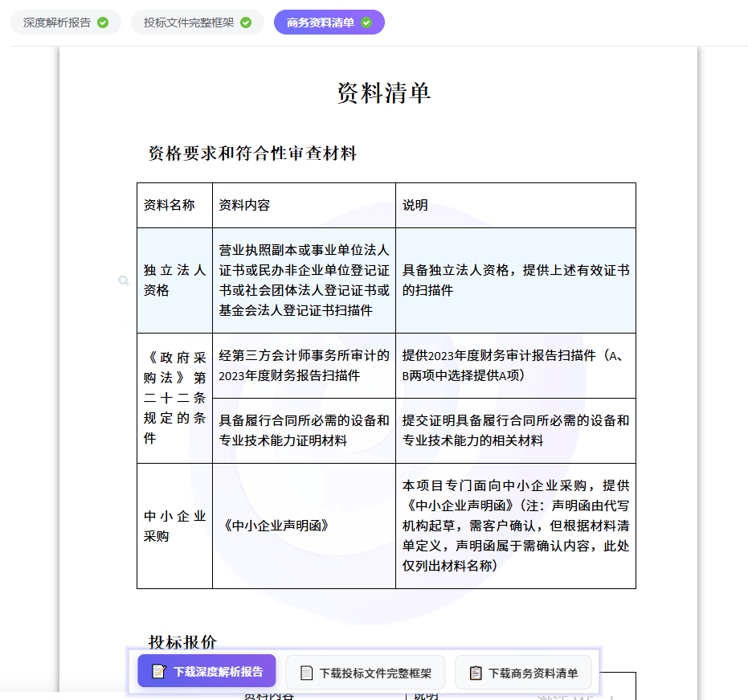
Task: Click the 《中小企业声明函》 content cell
Action: [304, 526]
